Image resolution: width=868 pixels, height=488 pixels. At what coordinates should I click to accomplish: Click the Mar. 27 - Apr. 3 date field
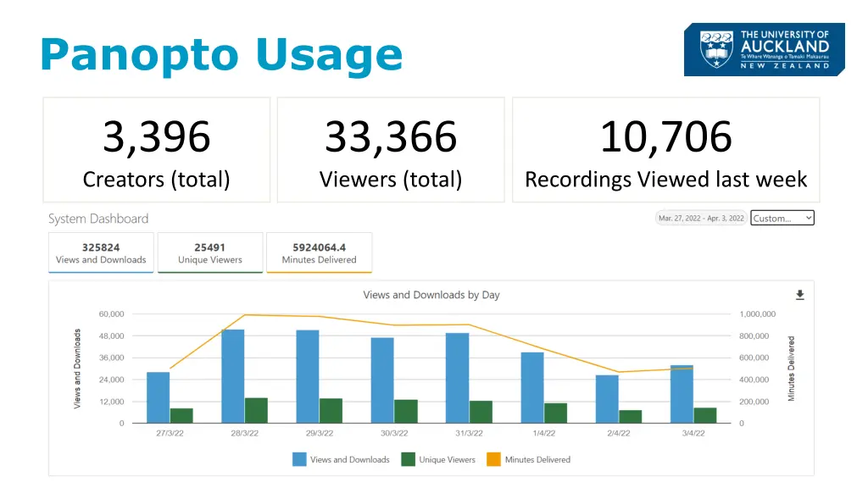click(701, 219)
